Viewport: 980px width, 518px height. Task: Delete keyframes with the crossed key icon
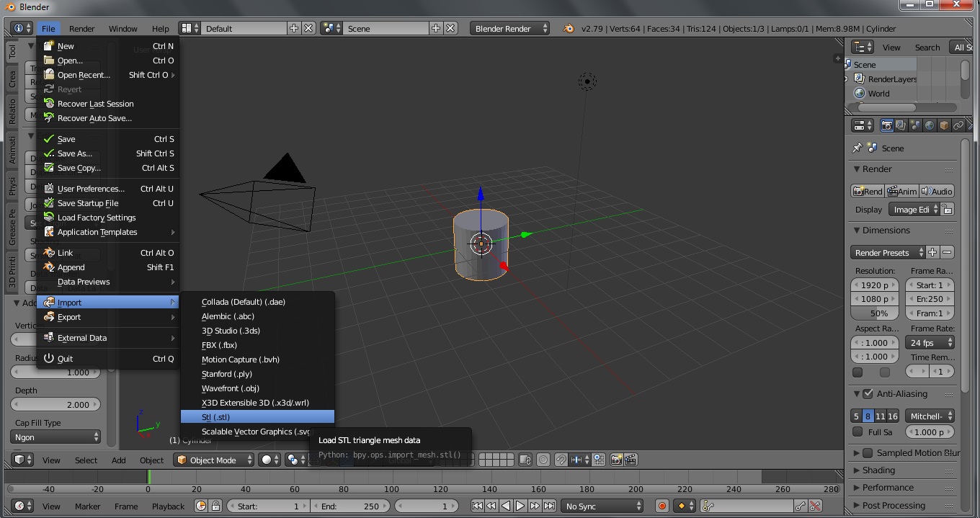815,506
